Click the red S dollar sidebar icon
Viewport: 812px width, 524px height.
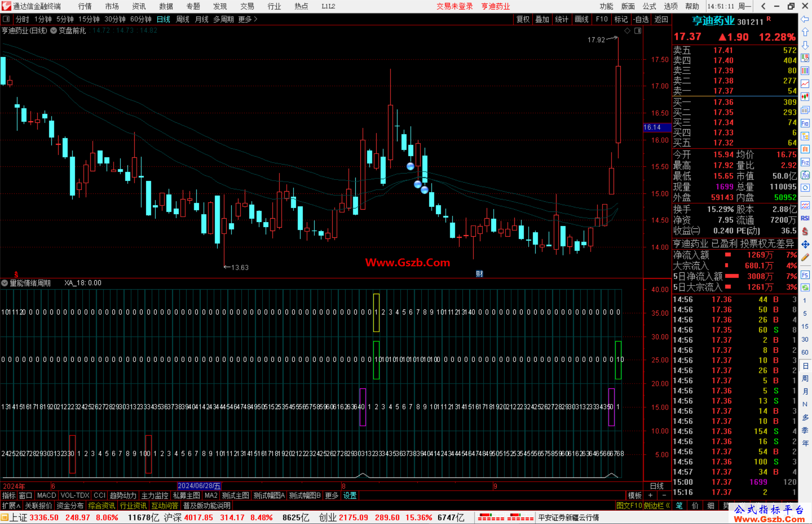(805, 231)
